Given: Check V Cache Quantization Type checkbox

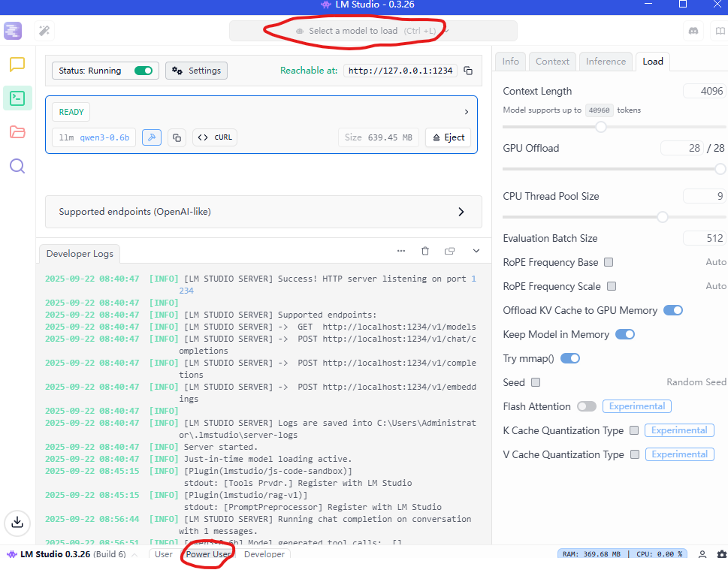Looking at the screenshot, I should coord(635,454).
